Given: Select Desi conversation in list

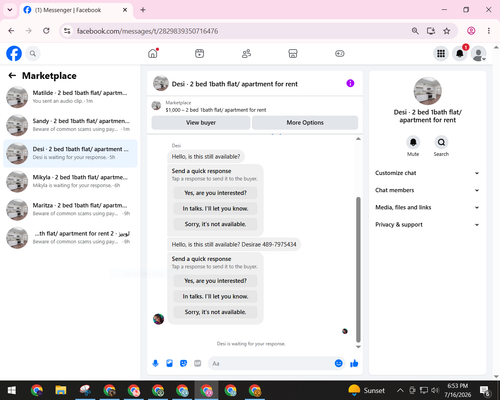Looking at the screenshot, I should [x=70, y=153].
